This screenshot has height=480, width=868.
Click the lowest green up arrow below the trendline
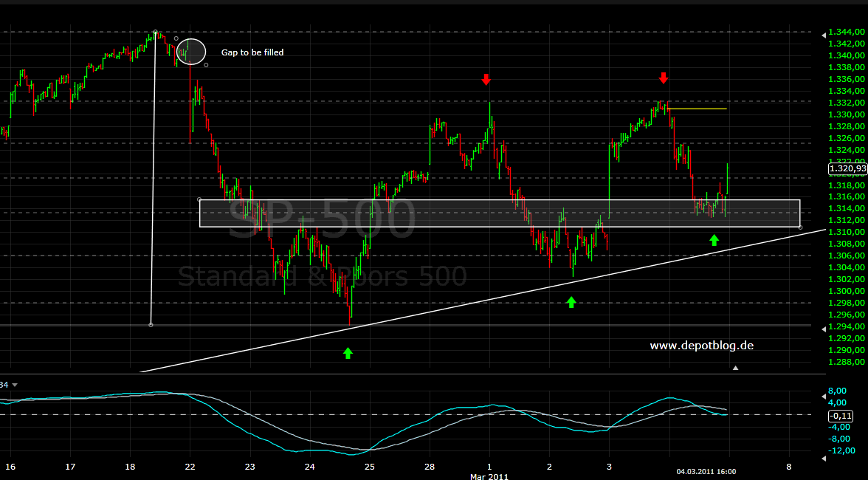(x=348, y=353)
